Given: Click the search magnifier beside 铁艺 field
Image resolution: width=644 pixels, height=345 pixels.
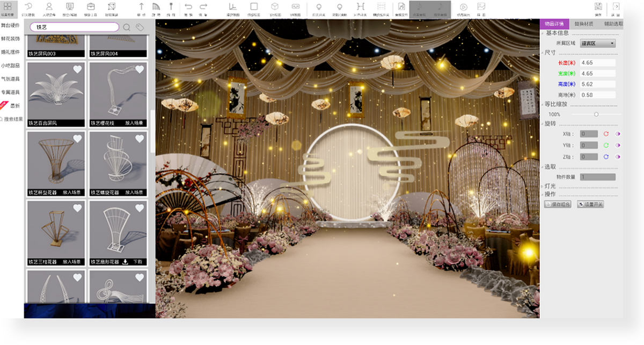Looking at the screenshot, I should pos(127,27).
